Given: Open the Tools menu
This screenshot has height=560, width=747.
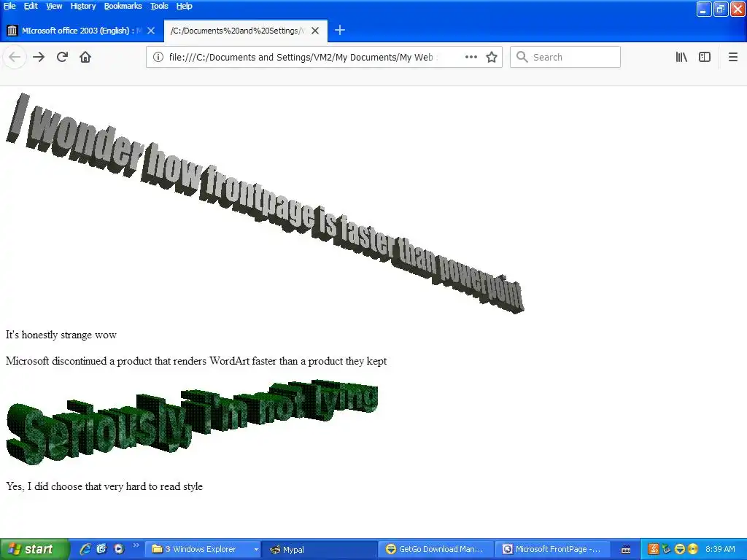Looking at the screenshot, I should 159,6.
